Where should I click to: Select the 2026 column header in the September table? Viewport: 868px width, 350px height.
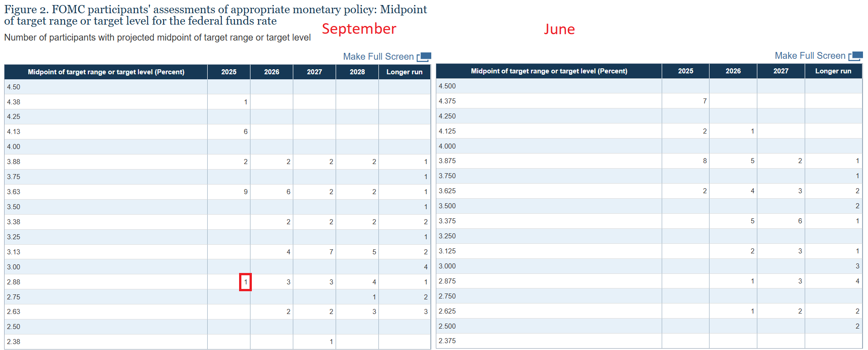tap(271, 72)
